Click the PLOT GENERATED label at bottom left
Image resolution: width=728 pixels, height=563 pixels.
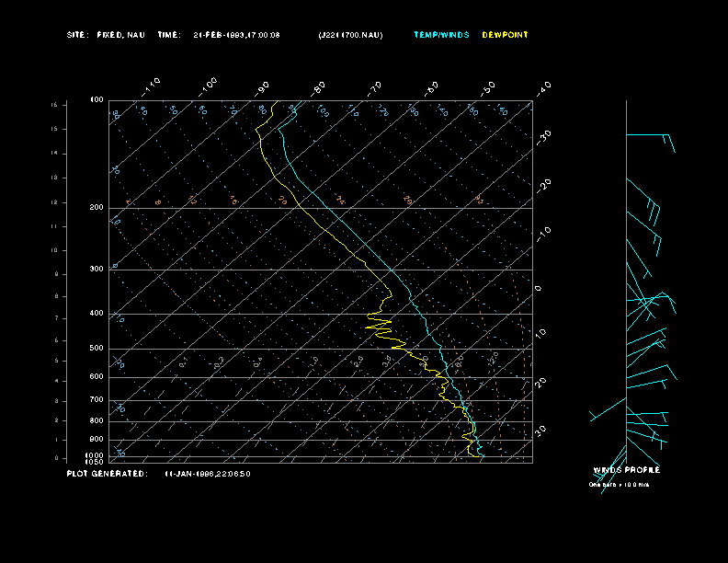[x=107, y=474]
